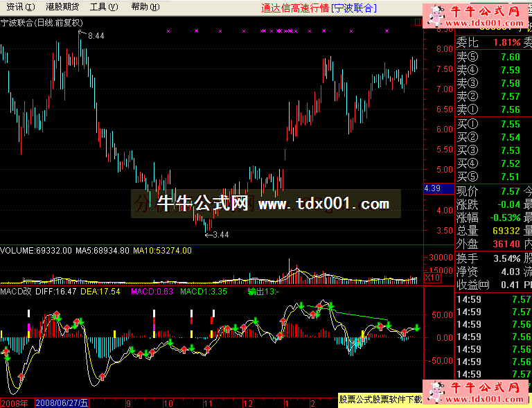Open the 资讯(I) menu
Viewport: 532px width, 408px height.
21,7
